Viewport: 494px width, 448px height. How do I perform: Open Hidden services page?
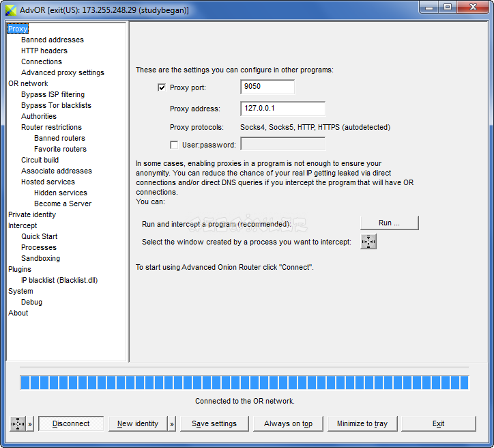point(61,193)
